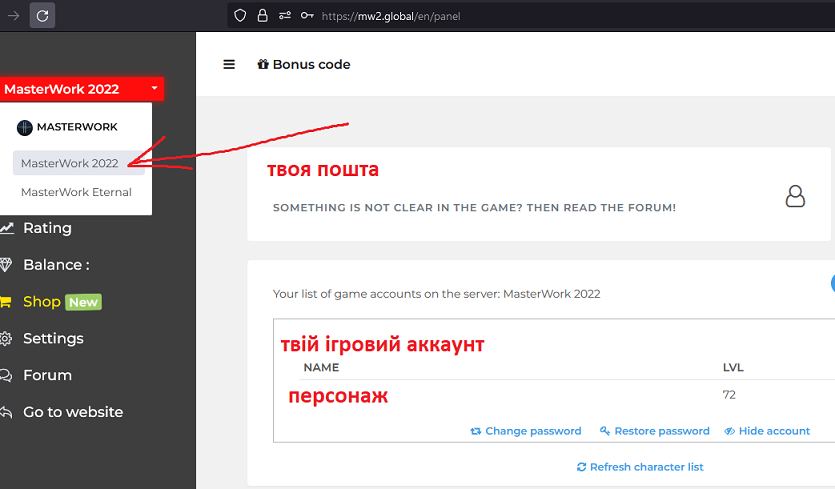The height and width of the screenshot is (489, 835).
Task: Click the LVL column header
Action: click(733, 368)
